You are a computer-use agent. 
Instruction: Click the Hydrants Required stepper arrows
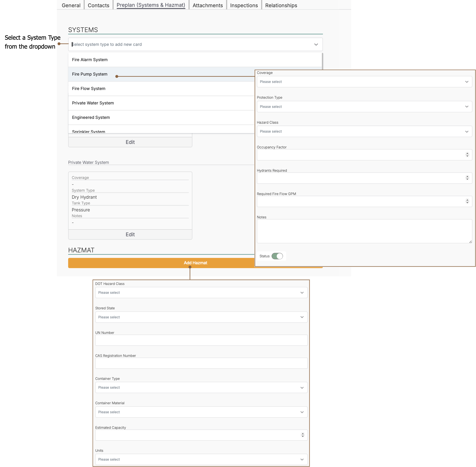point(467,178)
